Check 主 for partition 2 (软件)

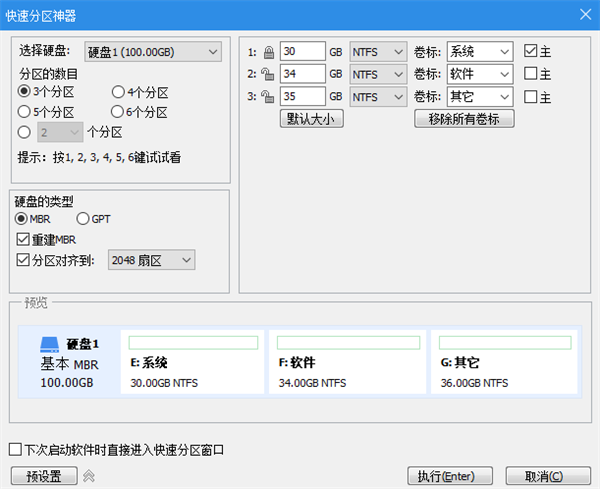530,73
